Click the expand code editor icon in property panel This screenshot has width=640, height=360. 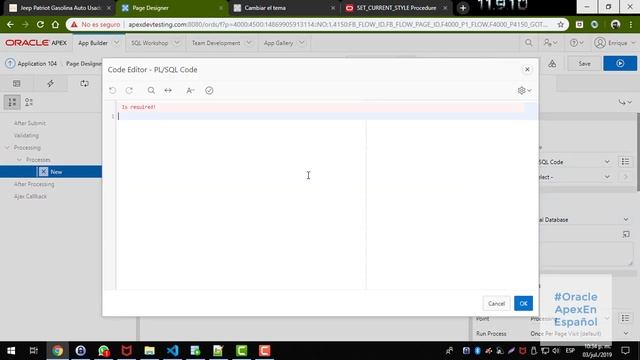click(x=626, y=234)
